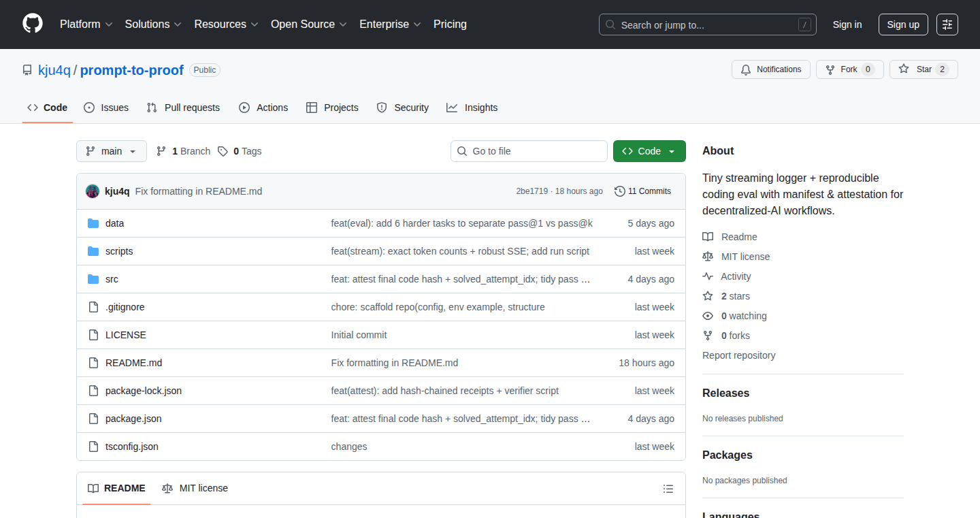Click the data folder icon
The height and width of the screenshot is (518, 980).
[93, 223]
